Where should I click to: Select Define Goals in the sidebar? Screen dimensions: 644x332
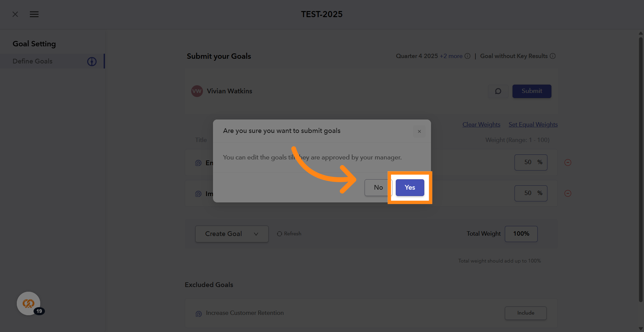[x=32, y=61]
